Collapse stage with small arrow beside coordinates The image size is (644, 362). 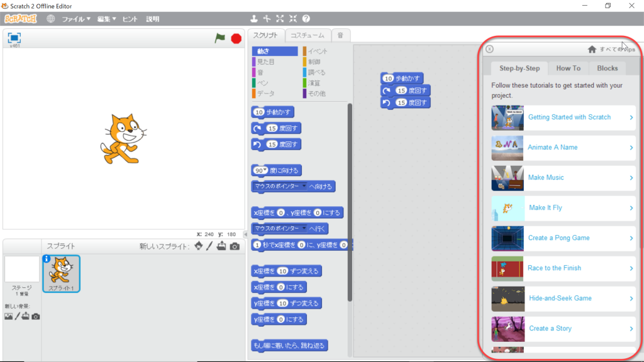click(x=246, y=234)
